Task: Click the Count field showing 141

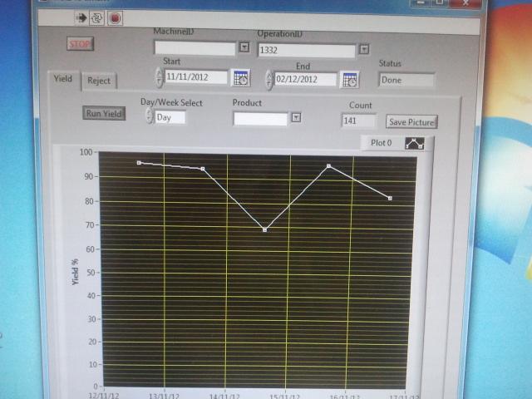Action: click(358, 121)
